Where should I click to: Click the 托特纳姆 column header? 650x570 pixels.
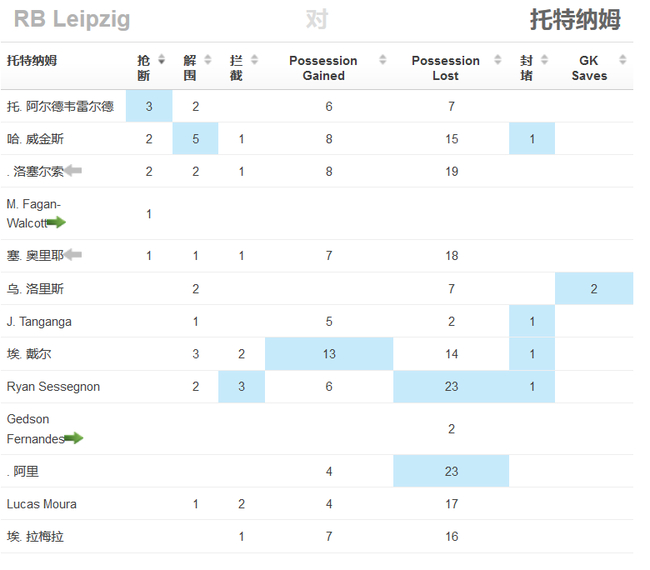(x=32, y=61)
